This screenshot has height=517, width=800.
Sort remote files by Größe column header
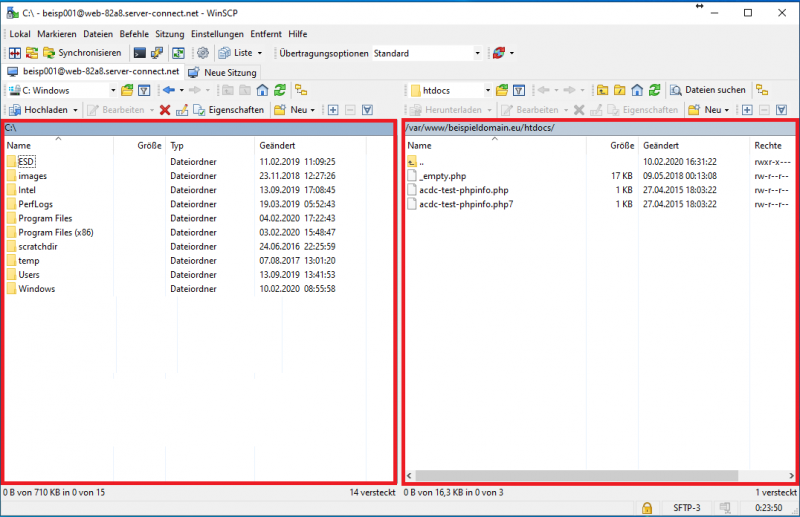coord(622,146)
